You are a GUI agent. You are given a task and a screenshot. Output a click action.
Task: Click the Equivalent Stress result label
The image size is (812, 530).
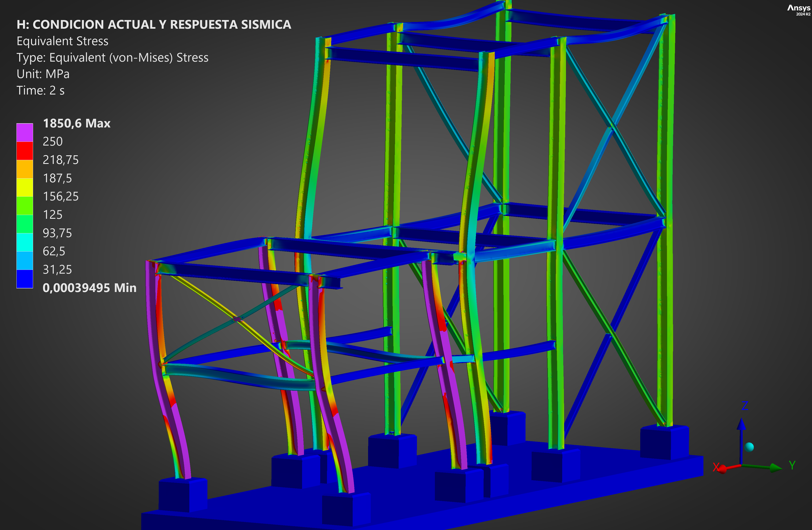coord(62,41)
